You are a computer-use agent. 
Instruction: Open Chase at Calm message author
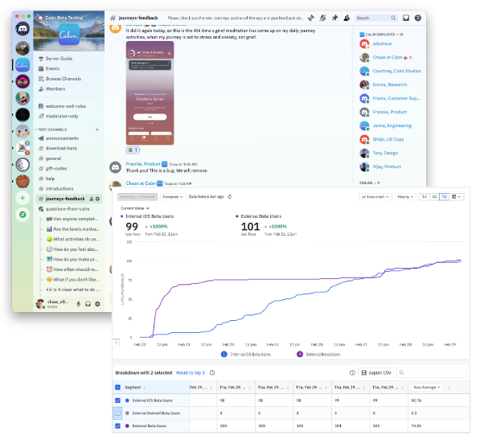[141, 183]
